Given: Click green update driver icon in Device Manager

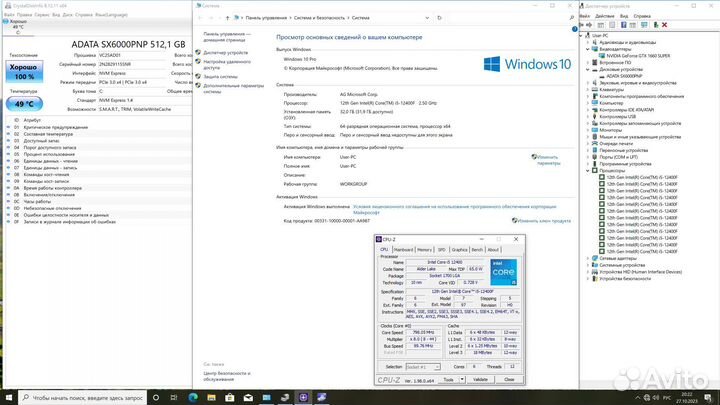Looking at the screenshot, I should coord(656,25).
